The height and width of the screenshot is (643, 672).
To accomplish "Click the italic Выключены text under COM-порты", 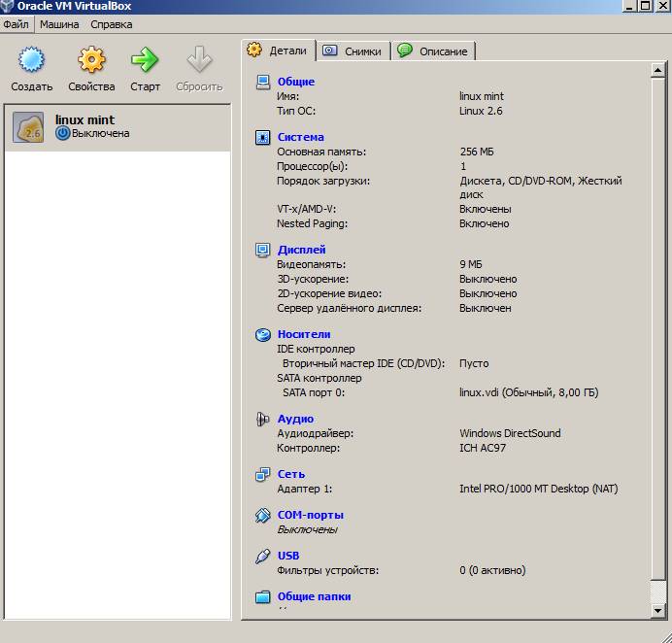I will coord(307,529).
